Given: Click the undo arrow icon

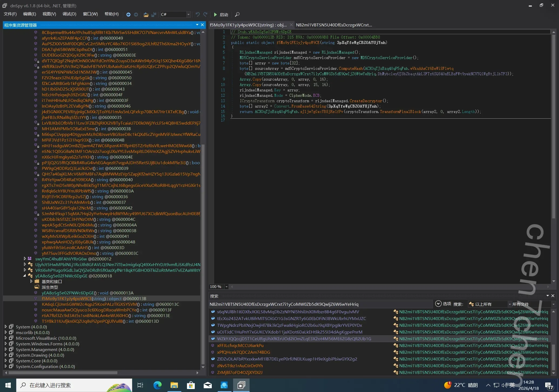Looking at the screenshot, I should point(197,15).
